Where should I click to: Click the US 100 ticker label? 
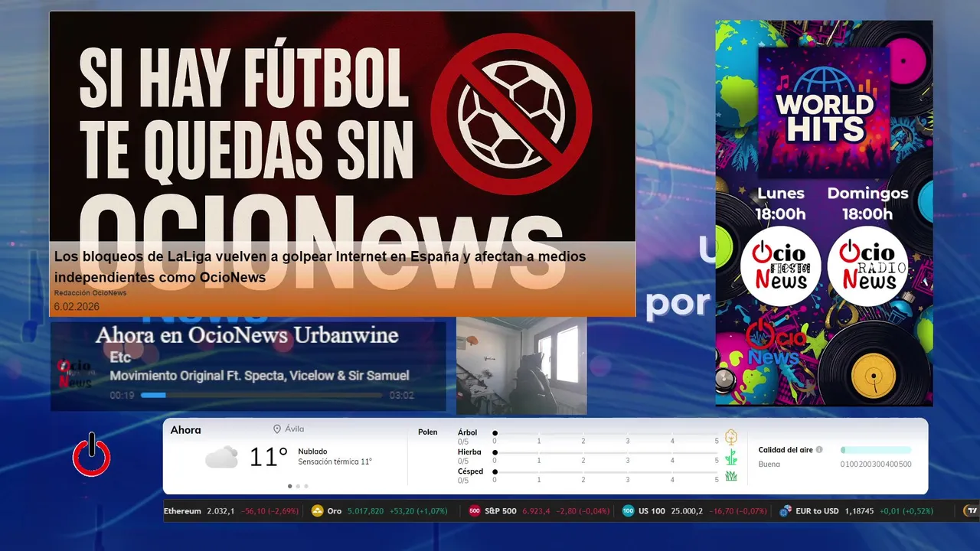click(653, 511)
